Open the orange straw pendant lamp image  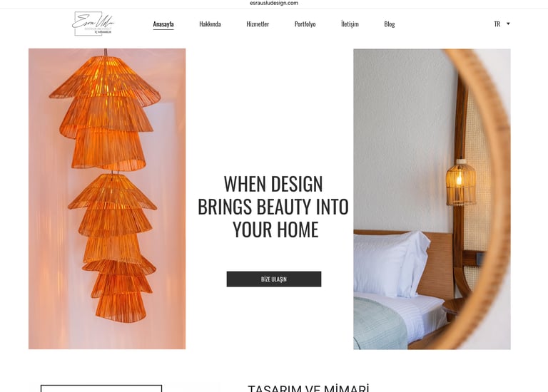(x=107, y=199)
